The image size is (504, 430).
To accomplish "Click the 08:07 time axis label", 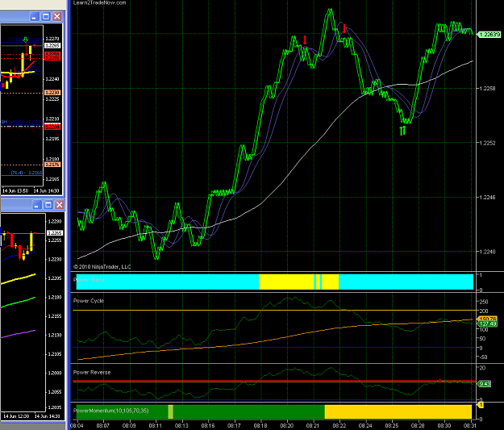I will click(x=103, y=425).
